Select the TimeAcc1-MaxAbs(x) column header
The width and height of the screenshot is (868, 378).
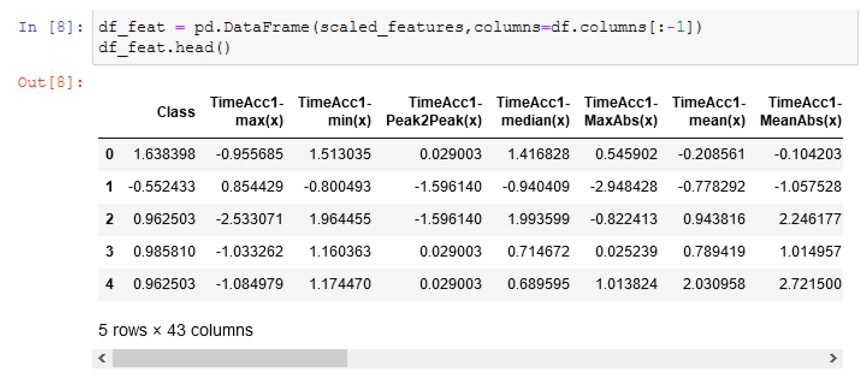point(621,111)
